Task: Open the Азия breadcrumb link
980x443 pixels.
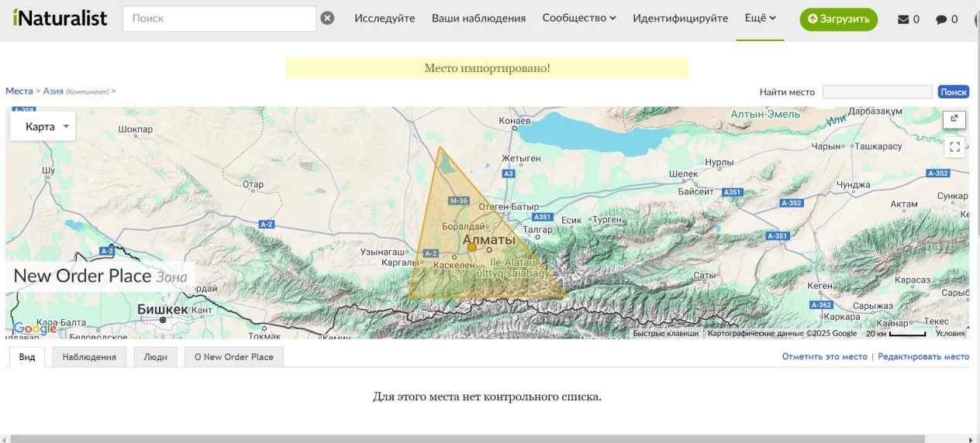Action: pos(53,91)
